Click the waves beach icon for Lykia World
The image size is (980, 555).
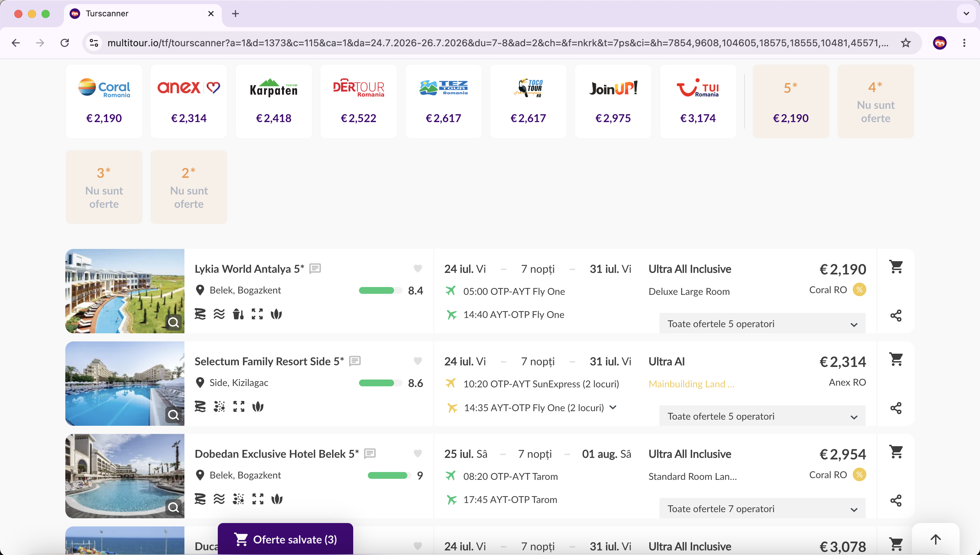(219, 314)
